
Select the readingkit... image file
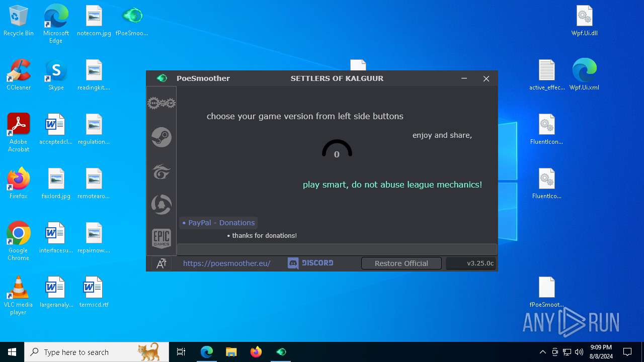[x=94, y=75]
